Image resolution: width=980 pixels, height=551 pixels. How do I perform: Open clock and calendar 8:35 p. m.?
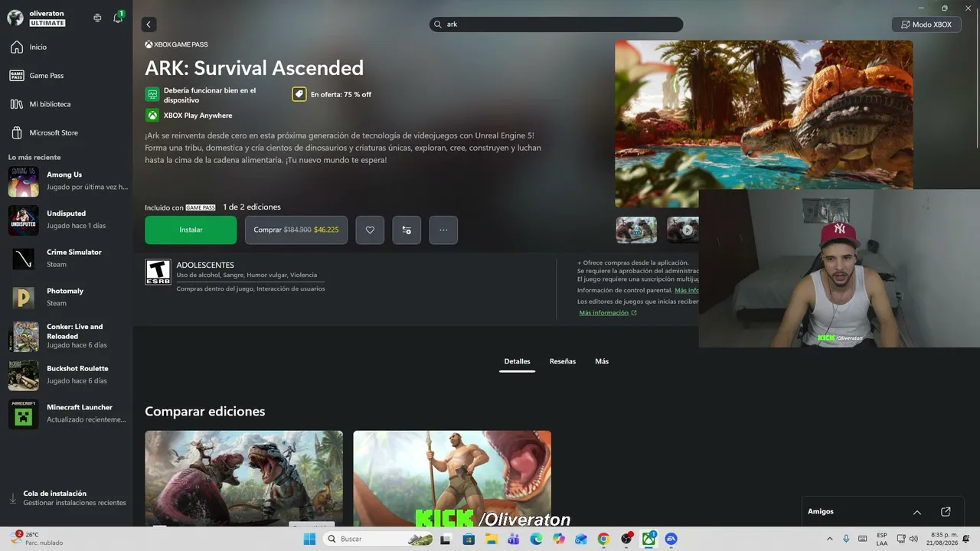(944, 539)
